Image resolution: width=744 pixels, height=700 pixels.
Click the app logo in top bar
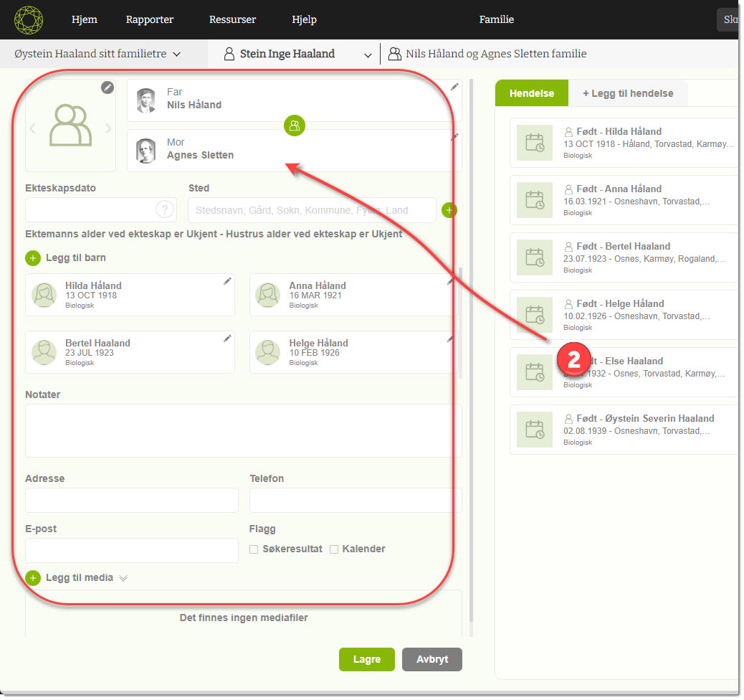point(29,19)
